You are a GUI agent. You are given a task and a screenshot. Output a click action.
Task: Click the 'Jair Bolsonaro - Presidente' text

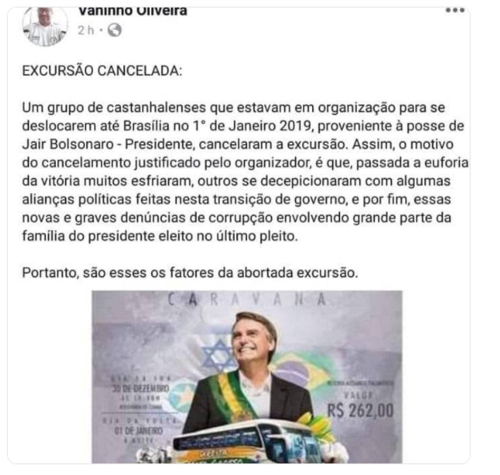[107, 144]
